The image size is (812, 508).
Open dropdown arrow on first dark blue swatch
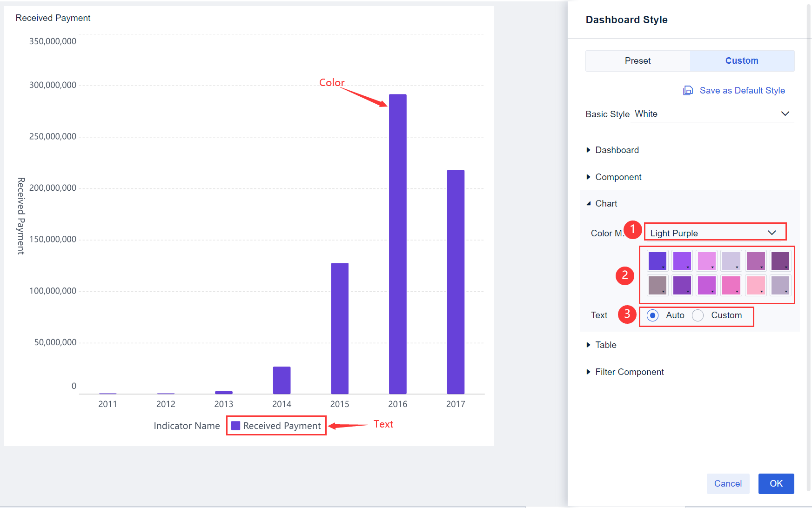[x=664, y=268]
